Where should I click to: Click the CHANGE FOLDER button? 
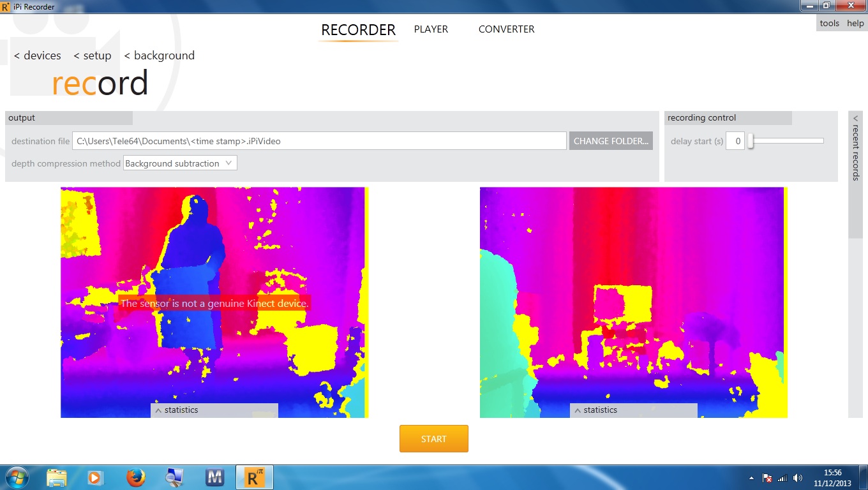click(x=611, y=141)
